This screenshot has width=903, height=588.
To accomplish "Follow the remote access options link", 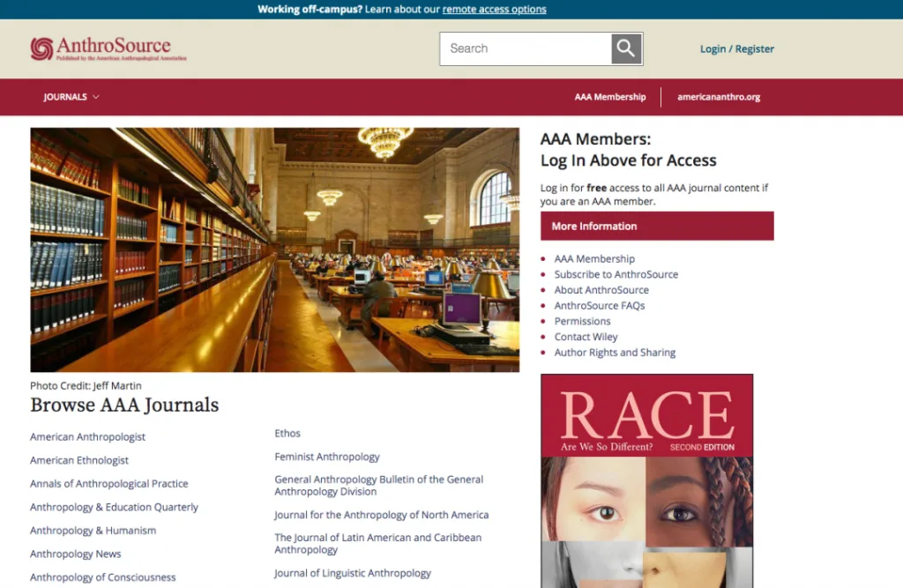I will coord(494,9).
